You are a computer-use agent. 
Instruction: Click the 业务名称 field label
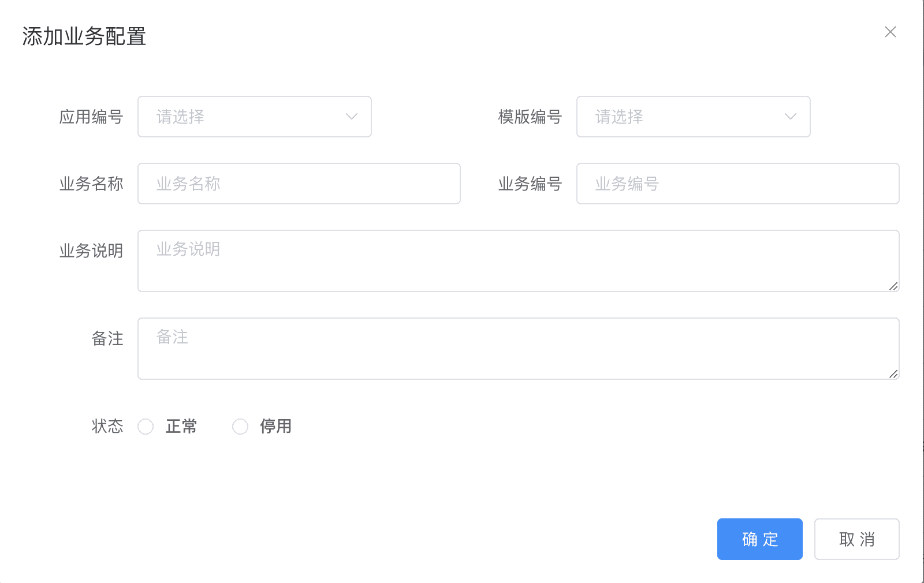click(x=91, y=184)
